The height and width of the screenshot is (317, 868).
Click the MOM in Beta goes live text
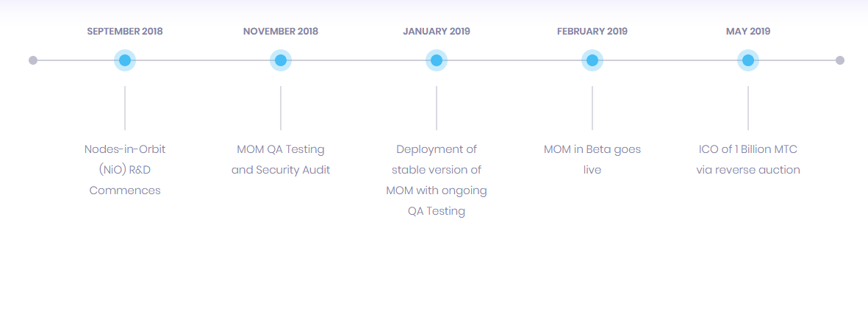592,160
